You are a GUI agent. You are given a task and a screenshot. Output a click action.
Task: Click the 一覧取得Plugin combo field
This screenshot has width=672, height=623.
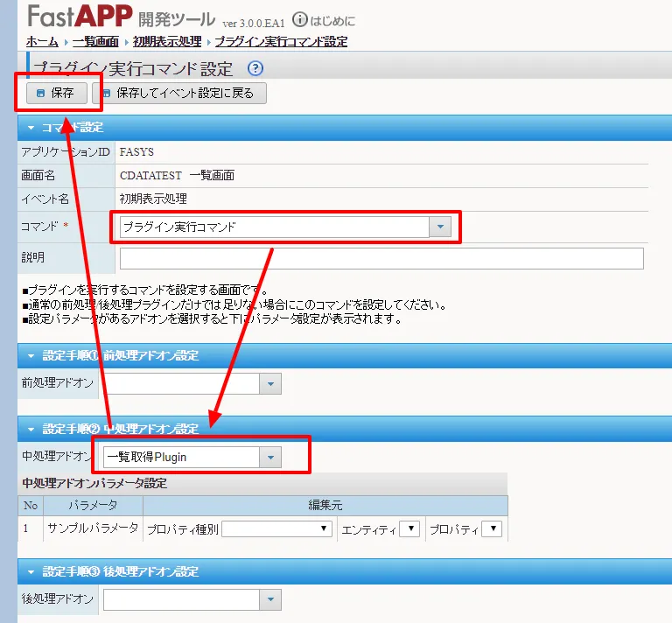pyautogui.click(x=181, y=457)
